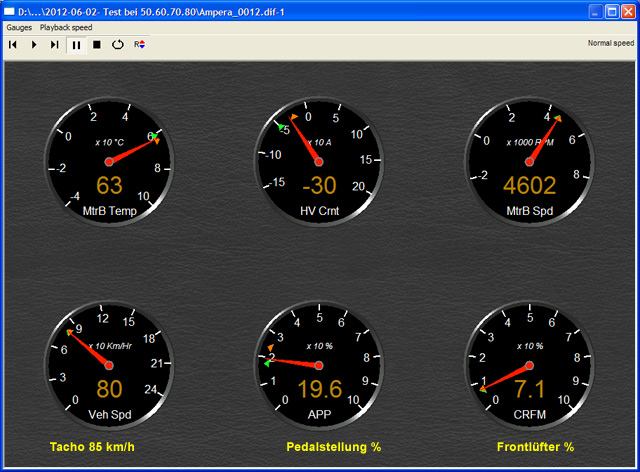Open the Gauges menu
The image size is (640, 472).
[19, 27]
